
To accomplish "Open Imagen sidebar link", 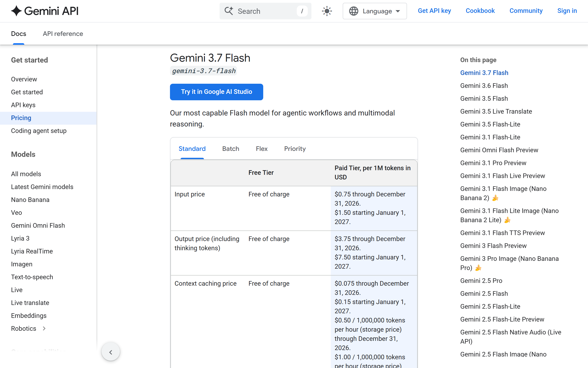I will click(22, 264).
